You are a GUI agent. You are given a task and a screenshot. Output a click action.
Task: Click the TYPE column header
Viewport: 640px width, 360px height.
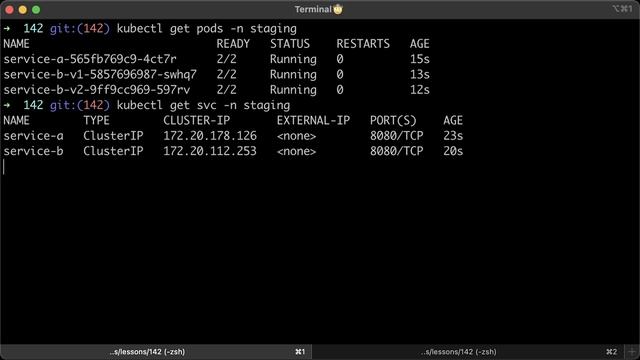[96, 120]
